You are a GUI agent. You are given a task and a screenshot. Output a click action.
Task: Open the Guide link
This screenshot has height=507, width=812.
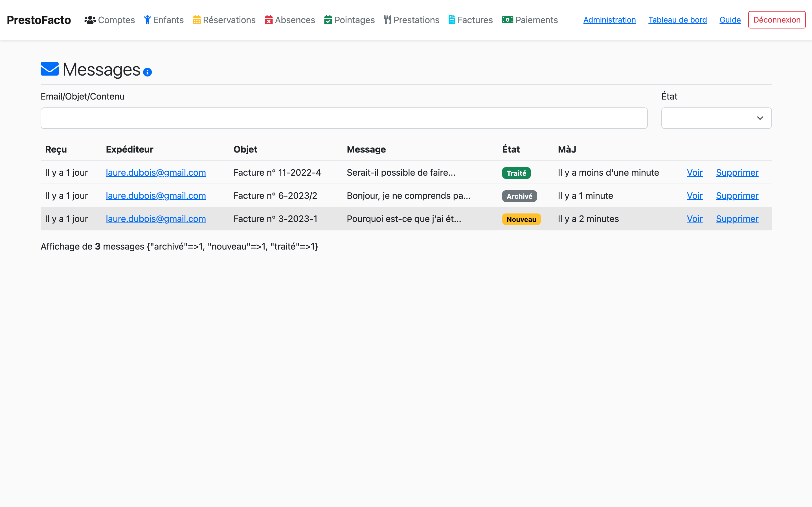coord(730,20)
